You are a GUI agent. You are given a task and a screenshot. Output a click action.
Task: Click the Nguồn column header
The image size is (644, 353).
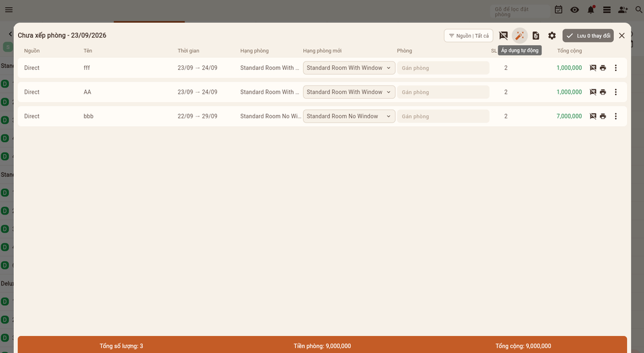click(x=31, y=50)
